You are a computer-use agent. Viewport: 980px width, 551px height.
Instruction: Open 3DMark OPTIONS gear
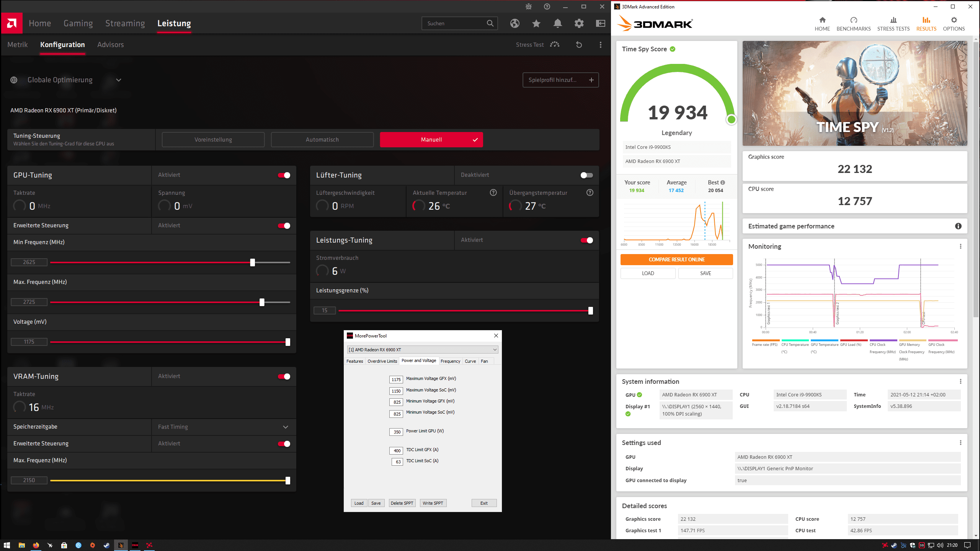(x=954, y=24)
